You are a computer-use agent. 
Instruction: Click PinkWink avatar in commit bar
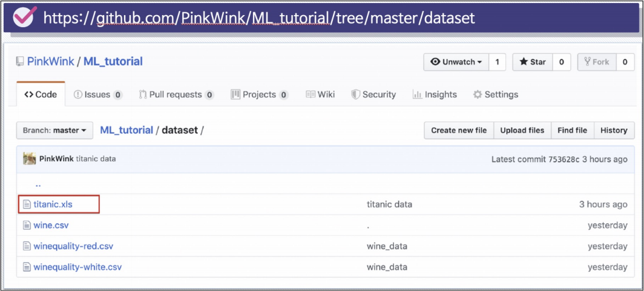pyautogui.click(x=30, y=159)
